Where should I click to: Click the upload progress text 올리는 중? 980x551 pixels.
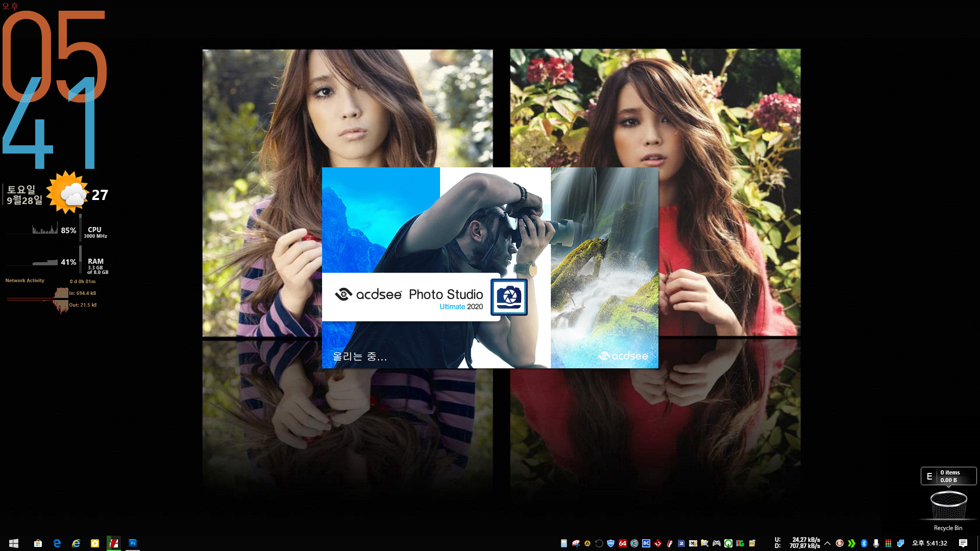[x=359, y=357]
